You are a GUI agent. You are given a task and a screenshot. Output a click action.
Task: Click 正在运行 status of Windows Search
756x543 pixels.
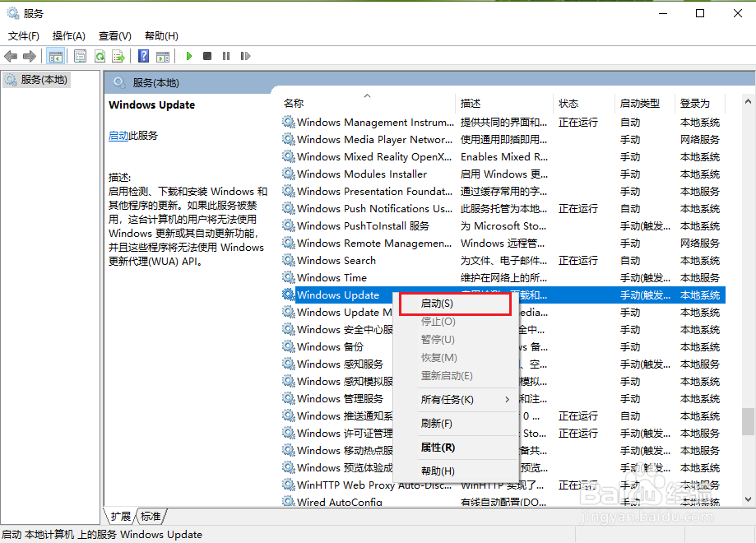coord(577,261)
